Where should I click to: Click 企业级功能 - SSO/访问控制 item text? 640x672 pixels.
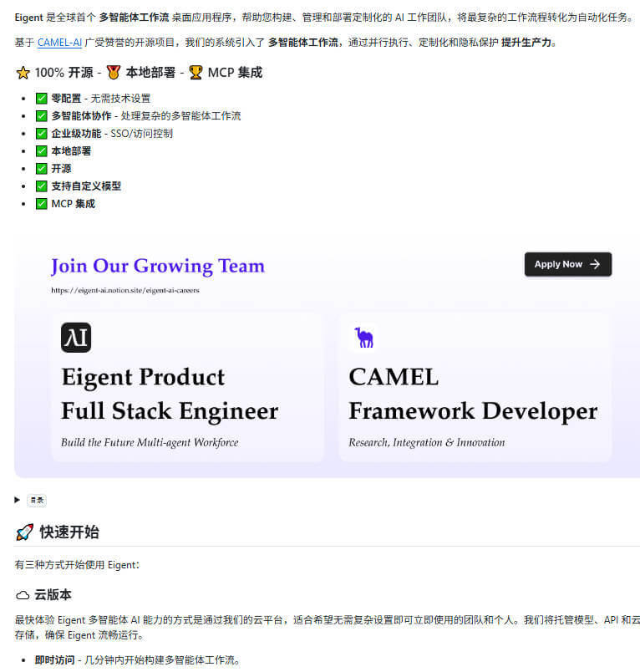click(x=112, y=134)
